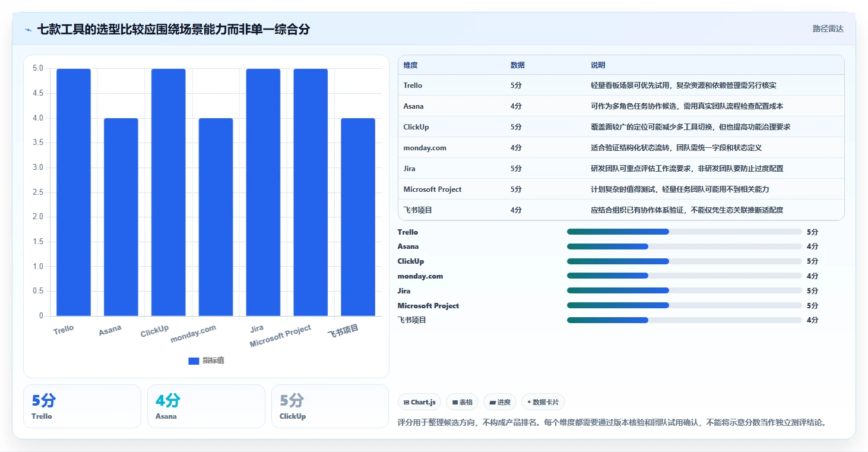Click the ClickUp bar in the chart
Viewport: 868px width, 452px height.
click(x=169, y=192)
